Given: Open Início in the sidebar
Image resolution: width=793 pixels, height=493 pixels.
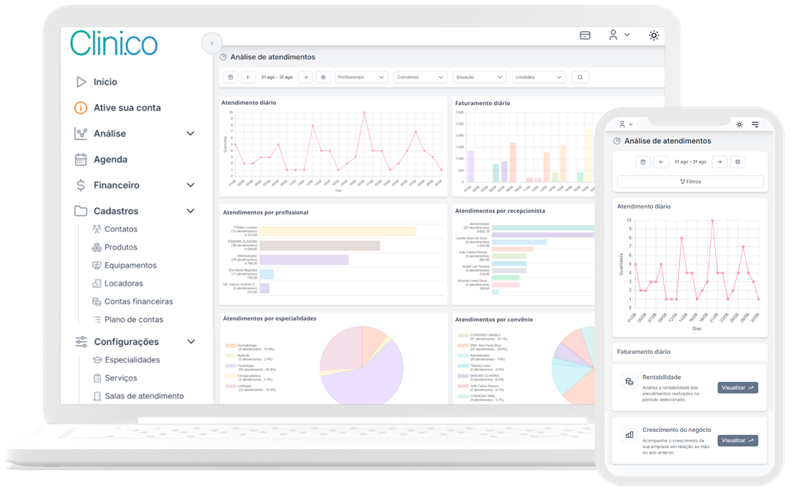Looking at the screenshot, I should point(105,82).
